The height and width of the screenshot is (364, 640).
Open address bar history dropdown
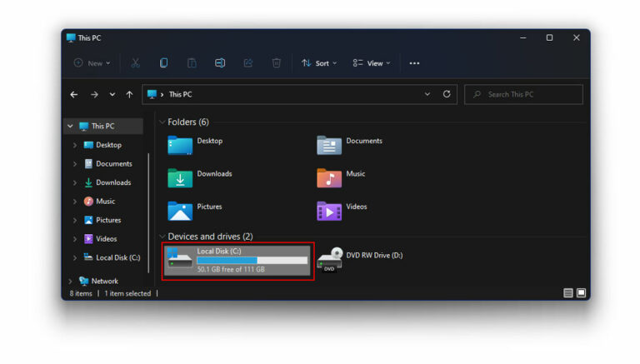click(x=427, y=94)
